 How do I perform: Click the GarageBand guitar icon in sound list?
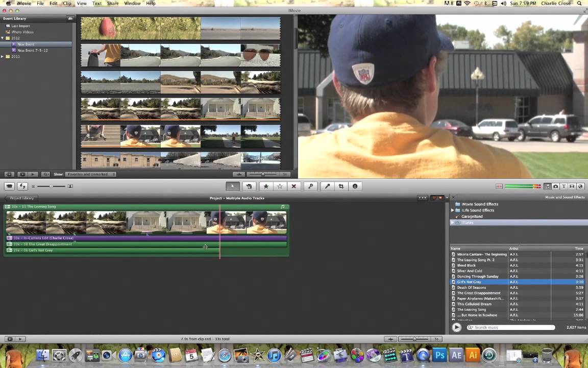click(x=457, y=217)
